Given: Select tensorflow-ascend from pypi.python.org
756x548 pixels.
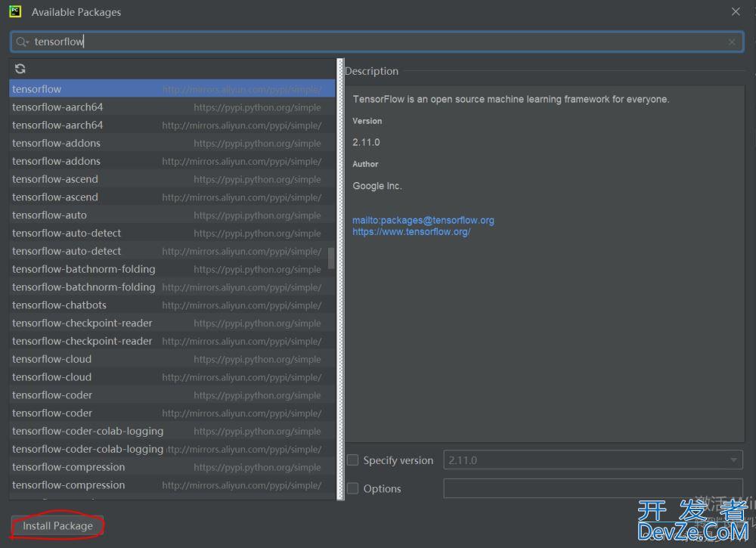Looking at the screenshot, I should 172,179.
